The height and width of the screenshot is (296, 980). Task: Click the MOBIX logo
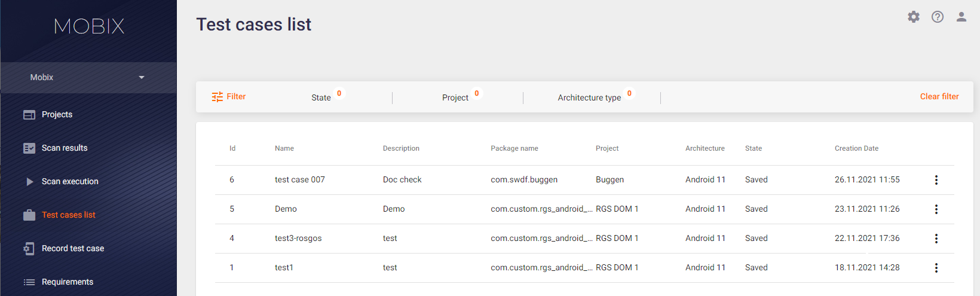(x=89, y=26)
